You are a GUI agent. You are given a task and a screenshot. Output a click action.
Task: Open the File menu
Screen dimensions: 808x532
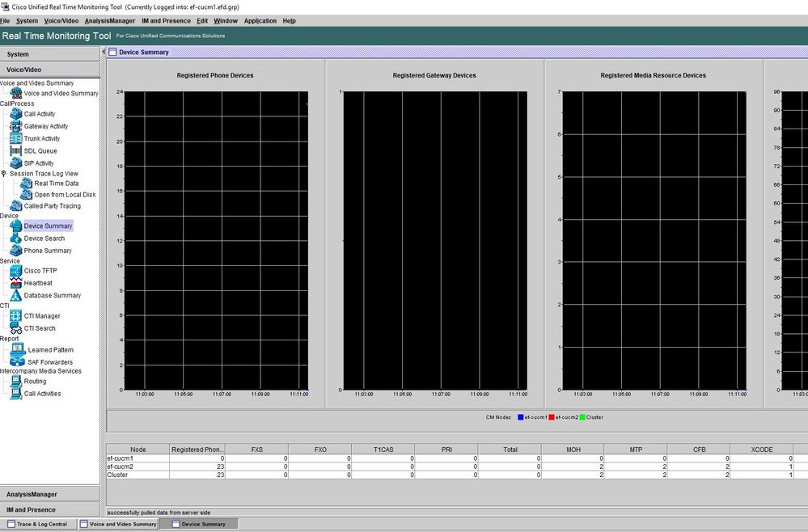(x=5, y=21)
